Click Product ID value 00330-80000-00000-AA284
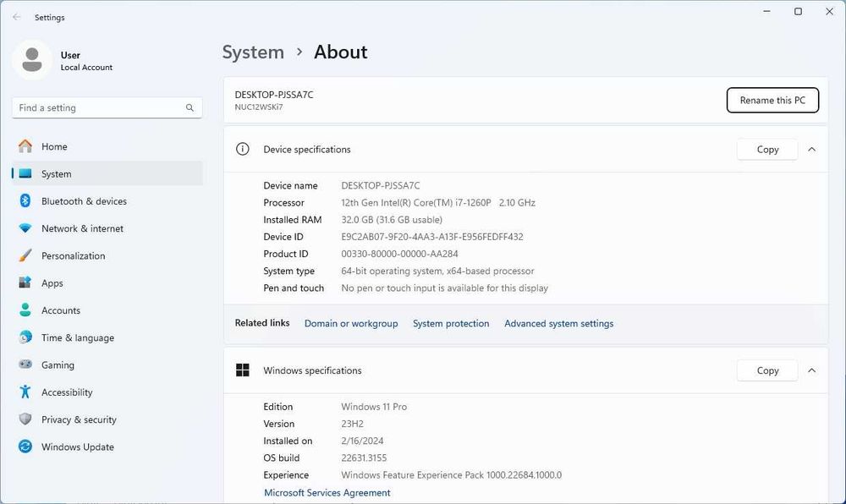 coord(400,254)
